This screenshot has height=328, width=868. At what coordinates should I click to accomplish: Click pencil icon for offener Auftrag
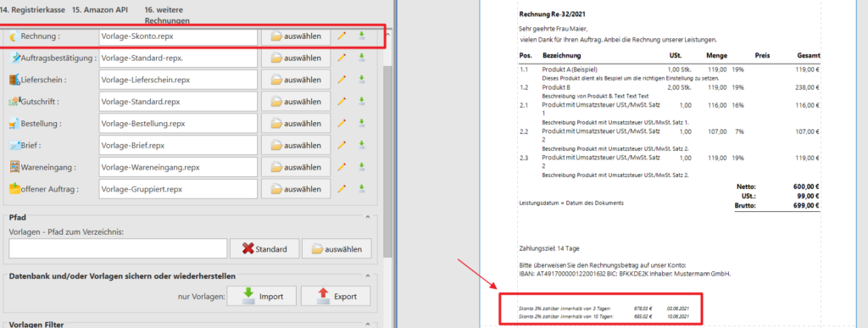point(342,189)
